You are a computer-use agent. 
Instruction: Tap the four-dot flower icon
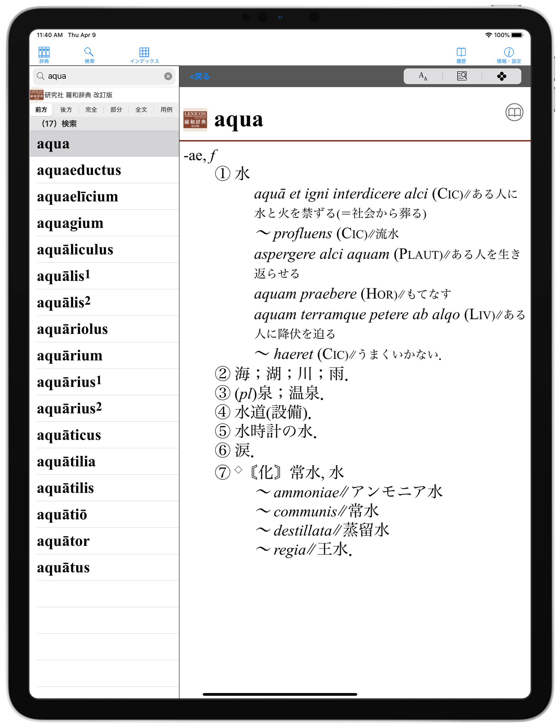point(501,76)
